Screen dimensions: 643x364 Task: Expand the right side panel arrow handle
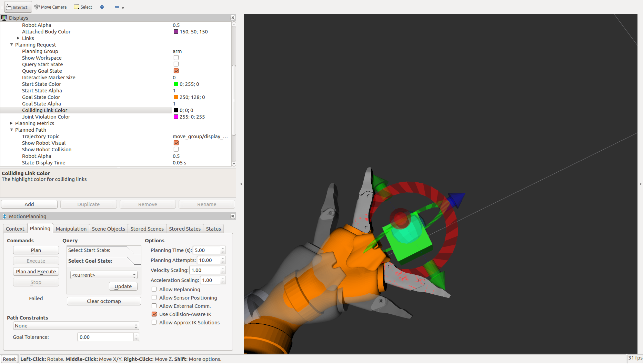(x=641, y=184)
